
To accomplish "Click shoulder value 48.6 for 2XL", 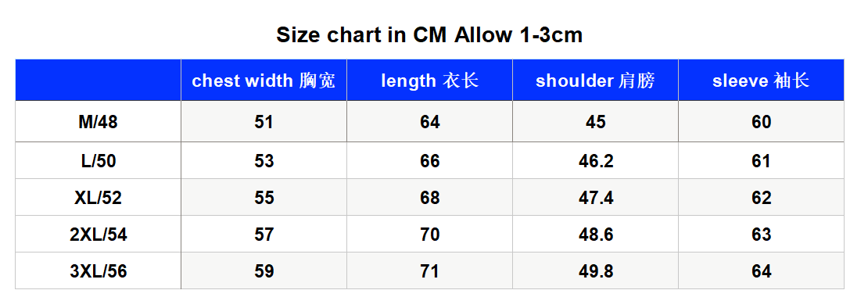I will (595, 235).
